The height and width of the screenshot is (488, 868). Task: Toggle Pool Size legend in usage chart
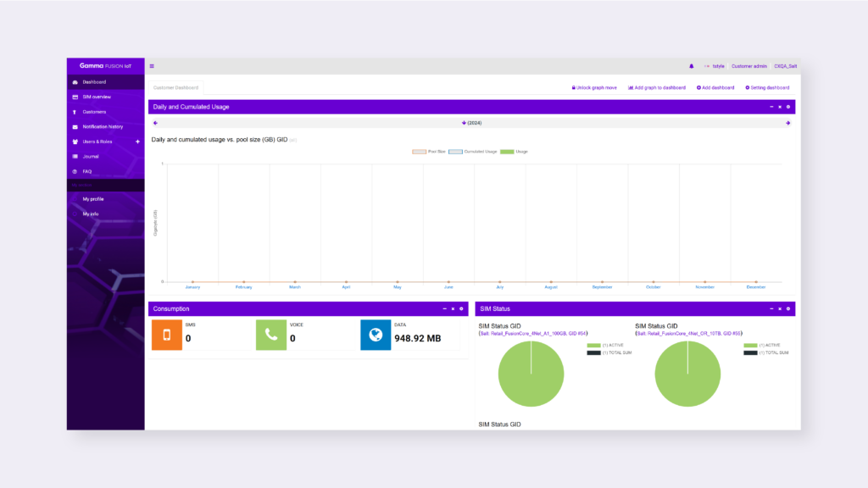tap(429, 152)
